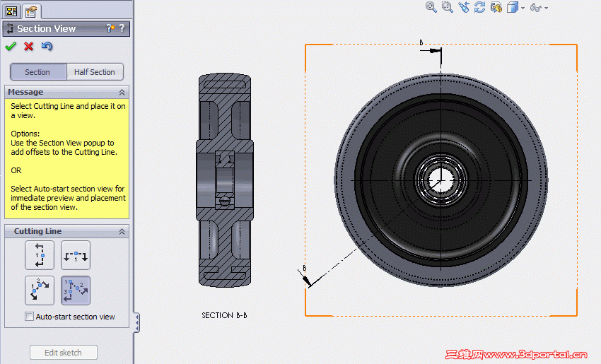
Task: Select the Half Section mode tab
Action: [x=95, y=72]
